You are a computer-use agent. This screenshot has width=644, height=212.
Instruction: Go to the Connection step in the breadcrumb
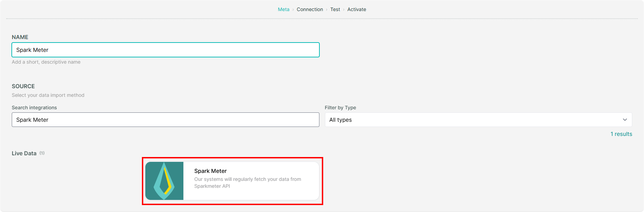(x=310, y=9)
